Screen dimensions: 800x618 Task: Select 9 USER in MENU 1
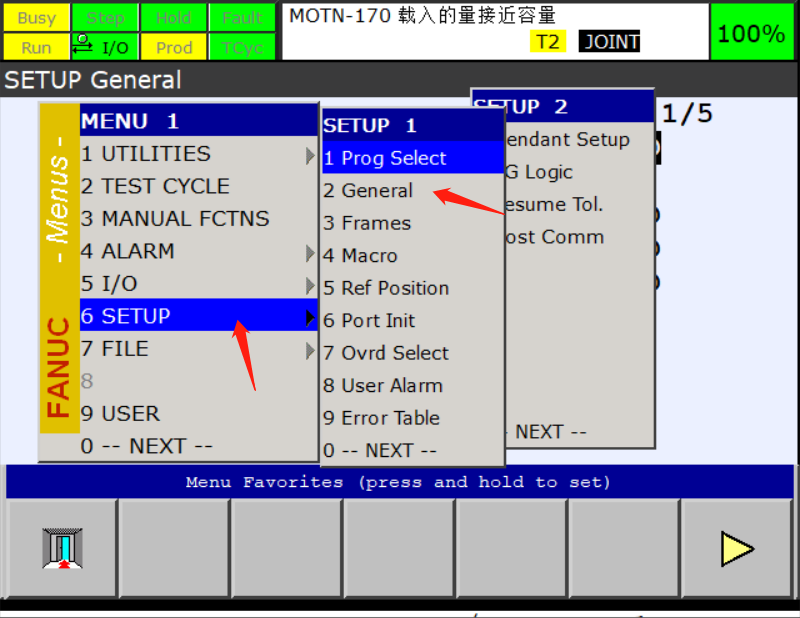[198, 413]
